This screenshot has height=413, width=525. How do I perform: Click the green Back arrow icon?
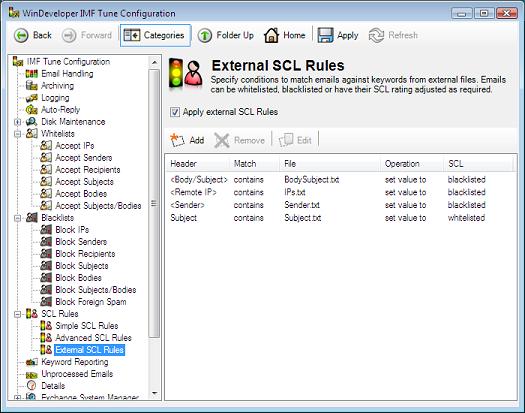coord(21,35)
